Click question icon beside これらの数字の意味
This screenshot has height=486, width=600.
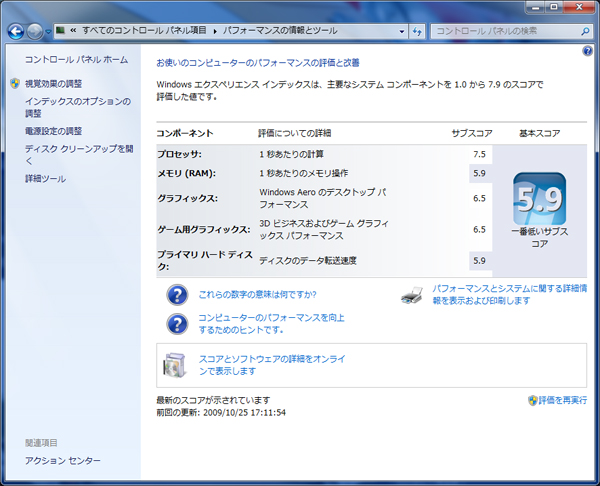click(x=177, y=295)
